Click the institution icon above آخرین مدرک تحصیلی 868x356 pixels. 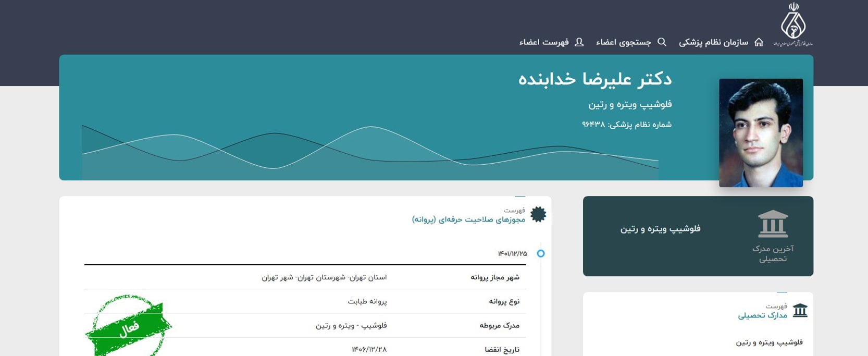pyautogui.click(x=773, y=224)
